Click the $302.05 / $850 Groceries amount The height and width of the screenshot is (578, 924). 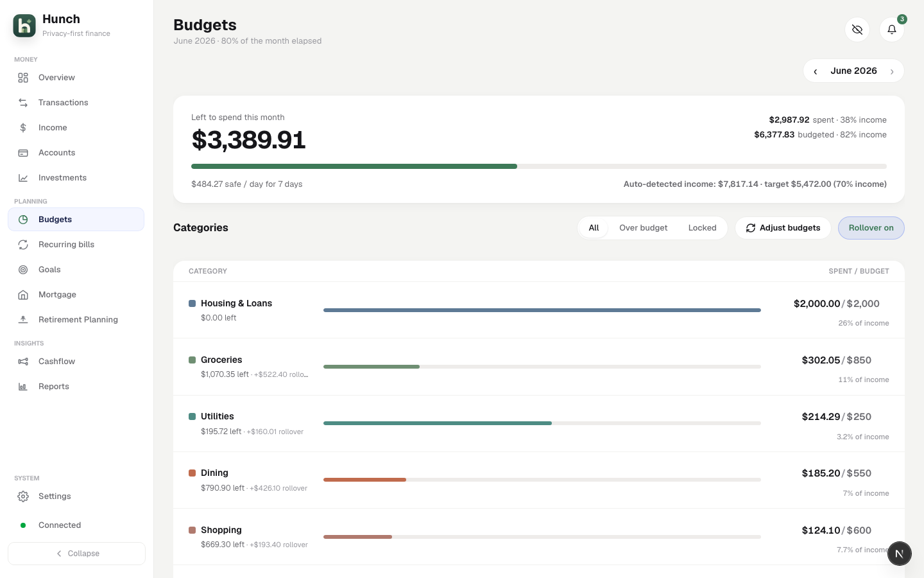[837, 360]
